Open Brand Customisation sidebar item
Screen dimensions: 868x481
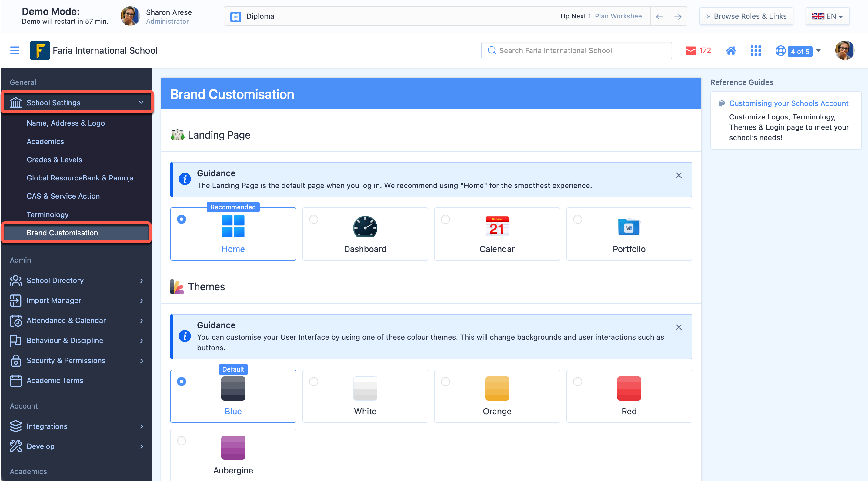[x=76, y=233]
